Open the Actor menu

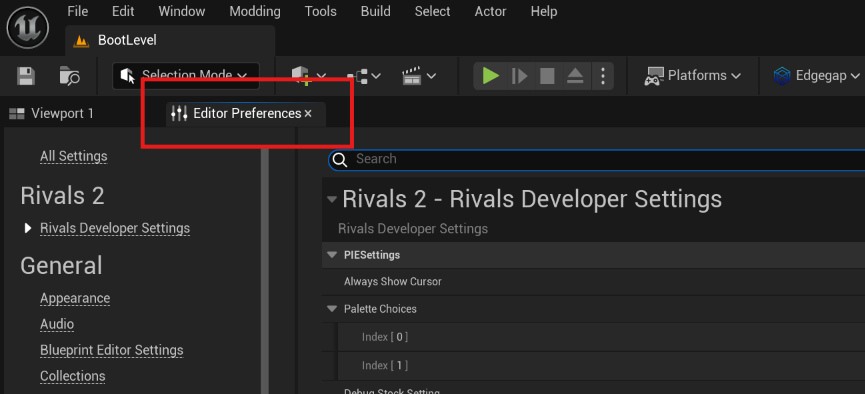pos(490,11)
